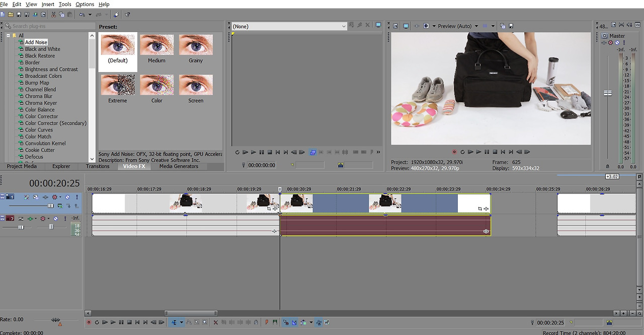The width and height of the screenshot is (644, 335).
Task: Click the Undo arrow icon
Action: coord(82,15)
